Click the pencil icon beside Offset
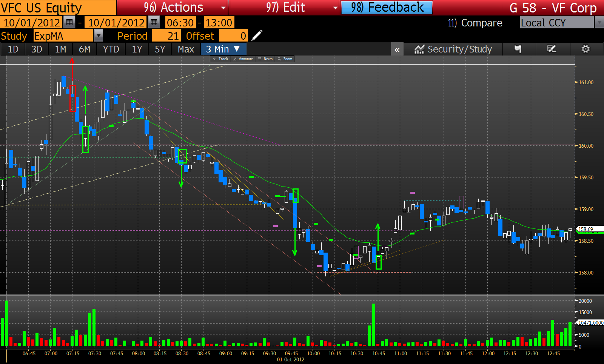Image resolution: width=604 pixels, height=364 pixels. click(x=257, y=36)
